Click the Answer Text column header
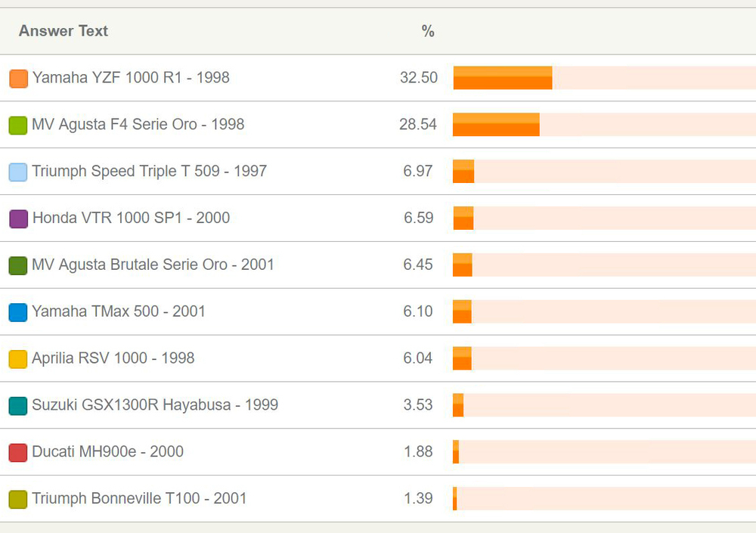 (x=64, y=31)
